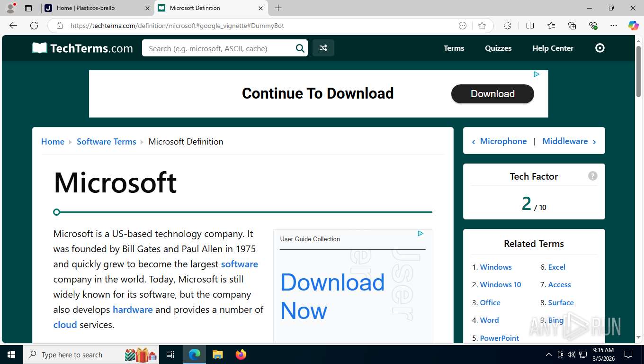Image resolution: width=644 pixels, height=364 pixels.
Task: Open the Software Terms breadcrumb
Action: point(106,141)
